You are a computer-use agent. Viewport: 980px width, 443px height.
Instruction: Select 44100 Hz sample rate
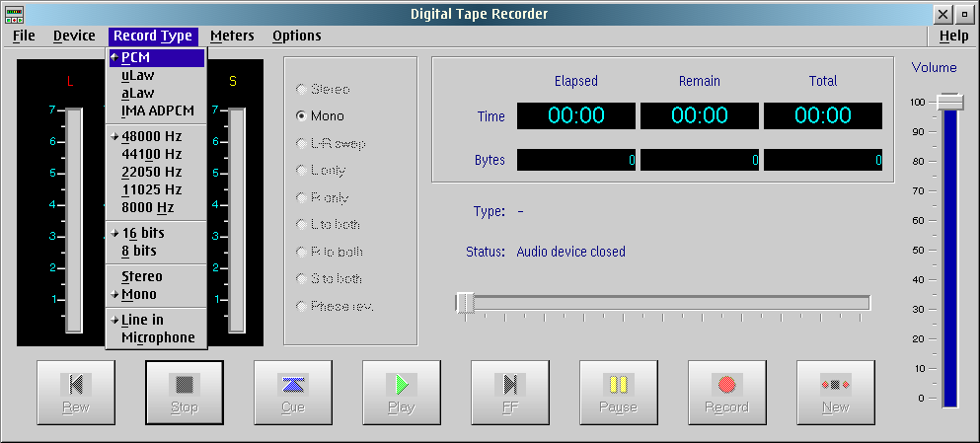pyautogui.click(x=152, y=154)
